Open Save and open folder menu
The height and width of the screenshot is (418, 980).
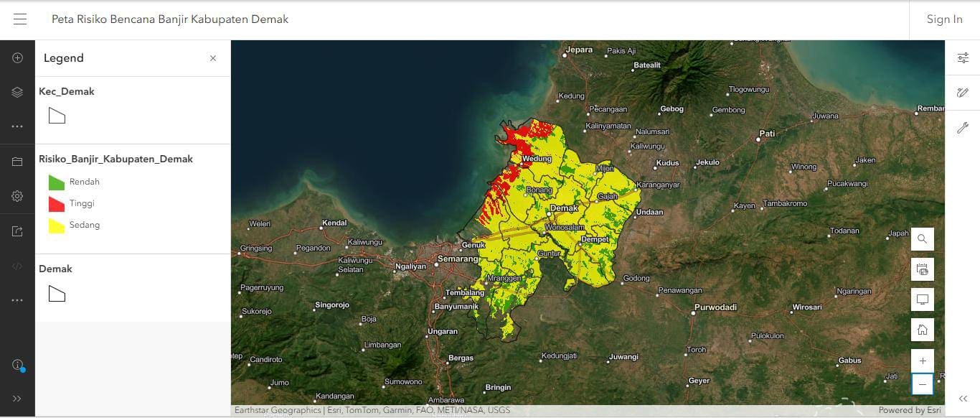[17, 162]
